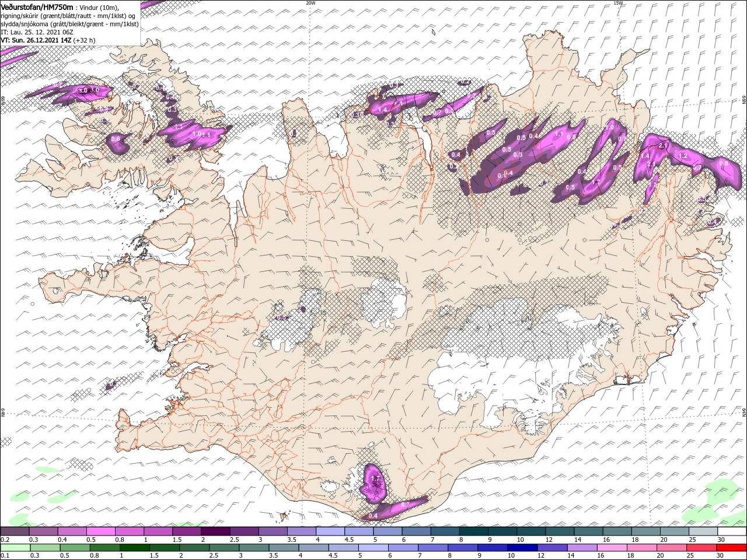The image size is (747, 560).
Task: Click the bright red 30 swatch in rain legend
Action: pos(731,547)
